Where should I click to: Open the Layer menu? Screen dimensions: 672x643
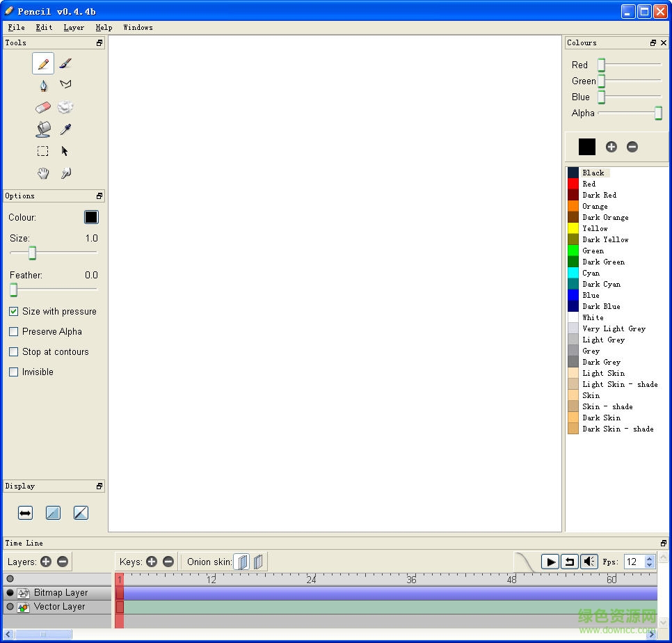click(x=74, y=27)
